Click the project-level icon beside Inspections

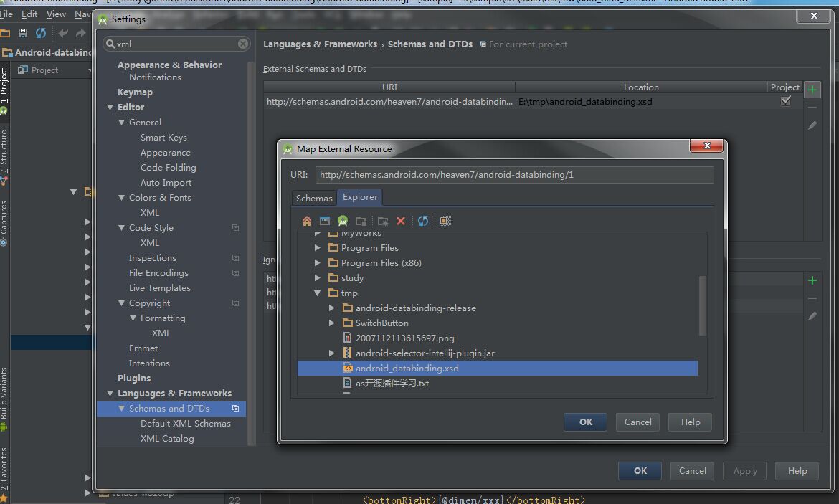pyautogui.click(x=235, y=258)
